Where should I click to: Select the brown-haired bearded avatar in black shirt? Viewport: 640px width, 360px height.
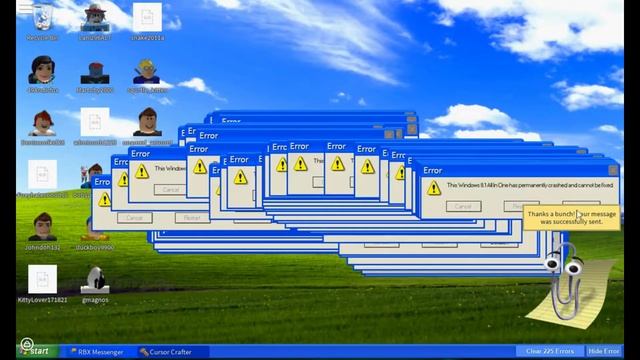[147, 122]
